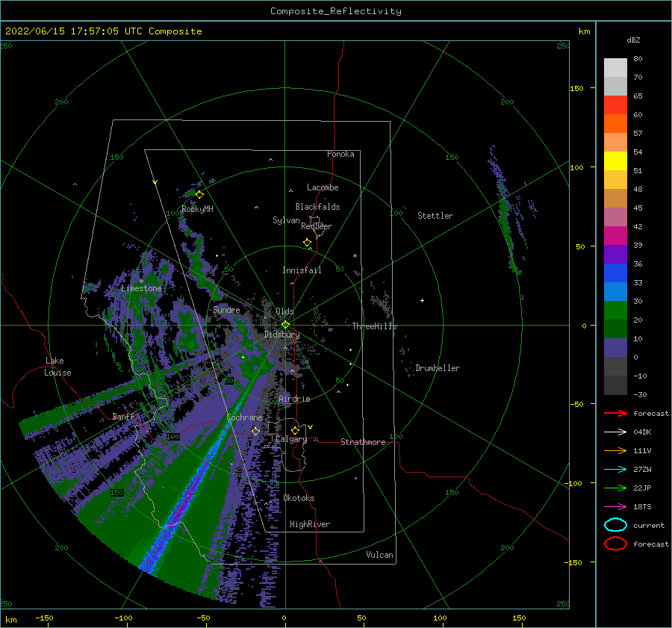Viewport: 672px width, 628px height.
Task: Select the orange 111V arrow icon
Action: (615, 450)
